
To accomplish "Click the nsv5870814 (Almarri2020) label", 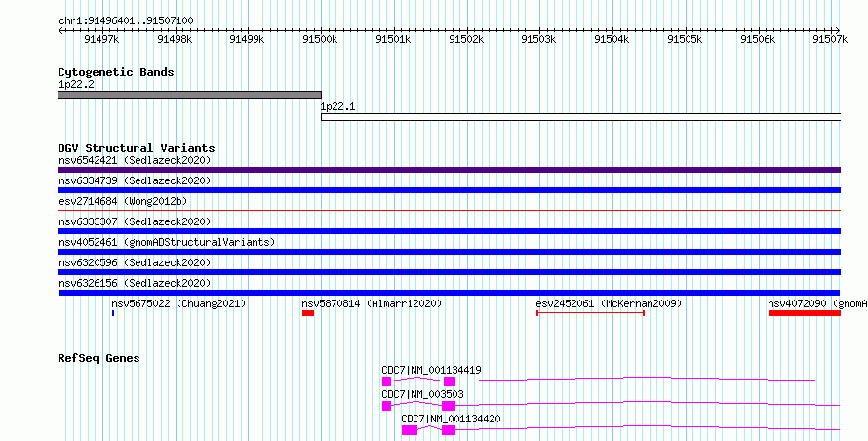I will 372,303.
